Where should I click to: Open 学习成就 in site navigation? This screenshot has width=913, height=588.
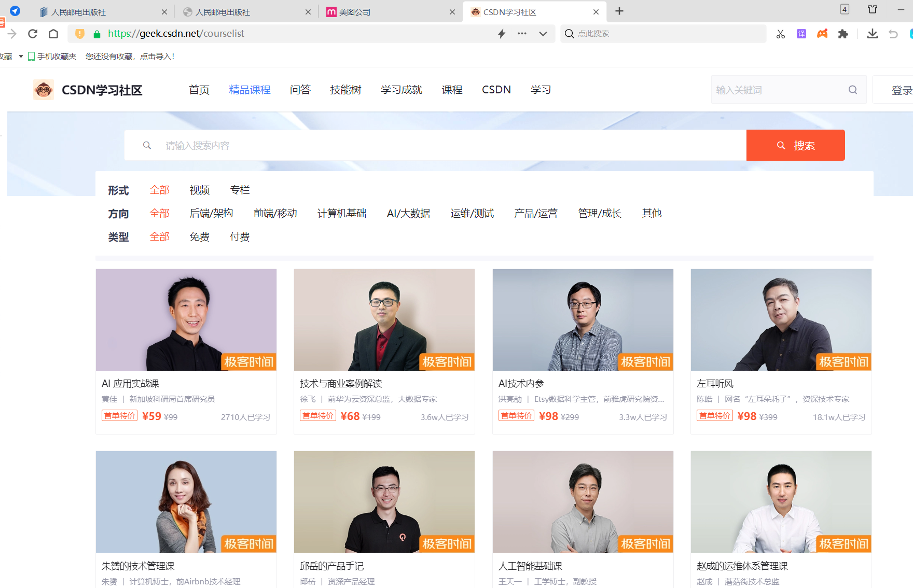402,90
